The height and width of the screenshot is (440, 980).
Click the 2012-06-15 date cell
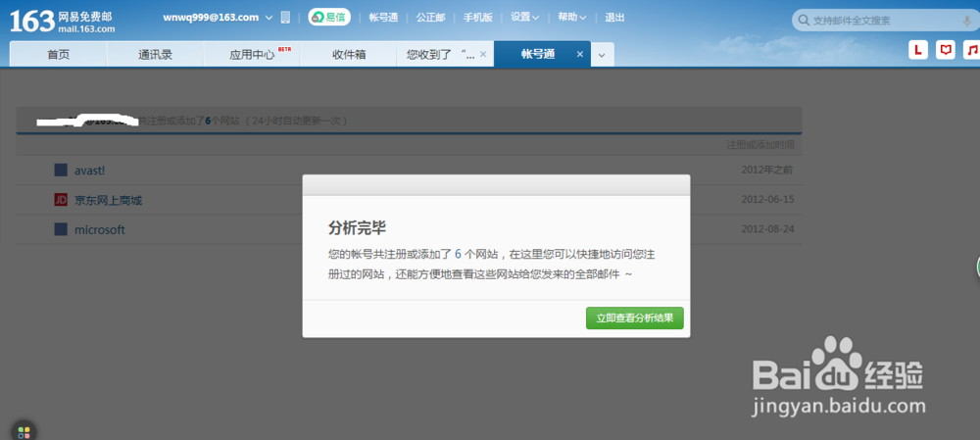[x=767, y=199]
